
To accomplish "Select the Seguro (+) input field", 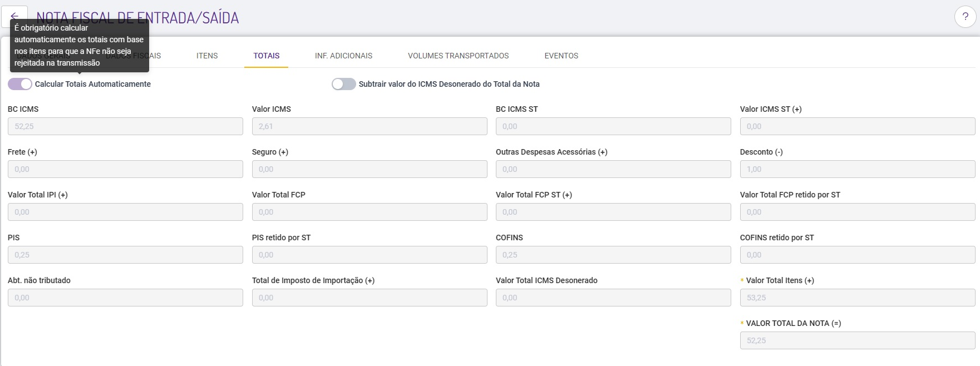I will coord(370,169).
